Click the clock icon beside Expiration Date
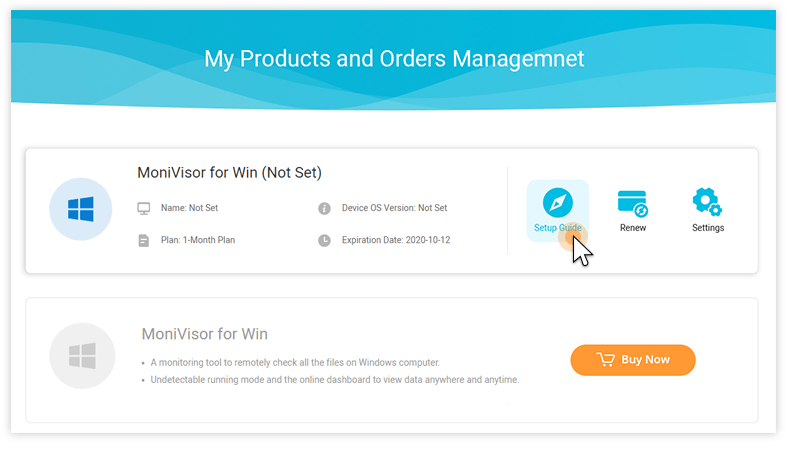 [324, 240]
